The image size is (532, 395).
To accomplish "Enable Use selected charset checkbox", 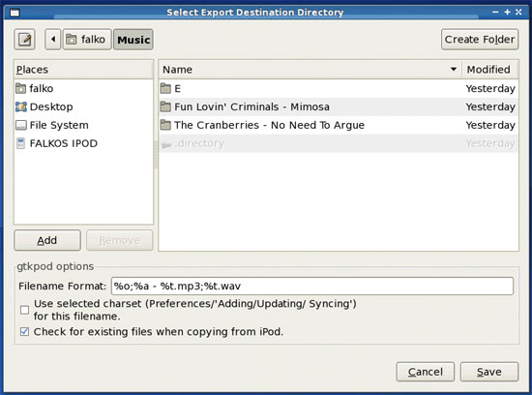I will pyautogui.click(x=24, y=310).
